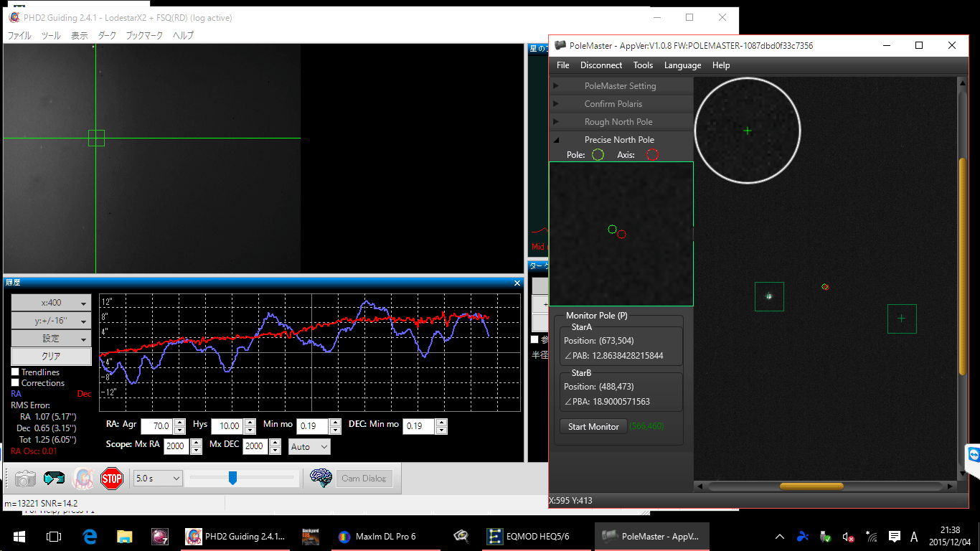Click the クリア clear button

(x=51, y=357)
